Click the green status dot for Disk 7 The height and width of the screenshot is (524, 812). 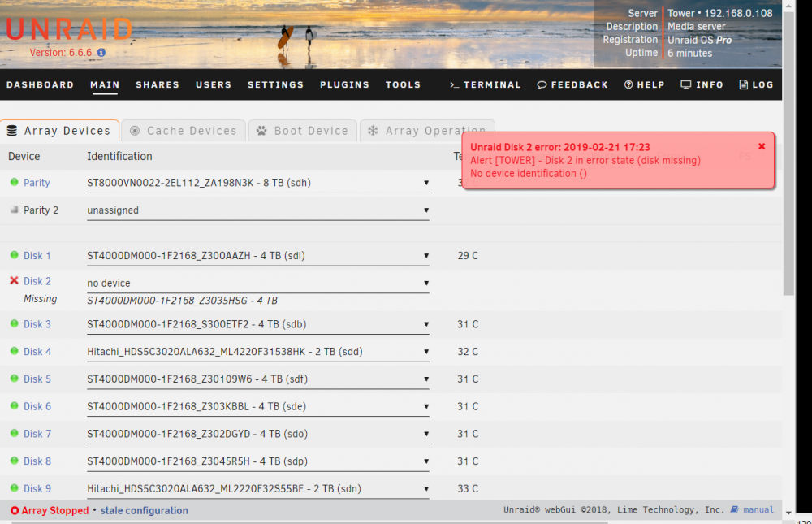point(14,433)
